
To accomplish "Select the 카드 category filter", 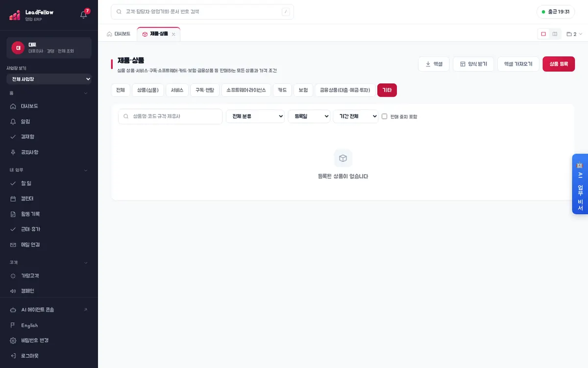I will [282, 90].
